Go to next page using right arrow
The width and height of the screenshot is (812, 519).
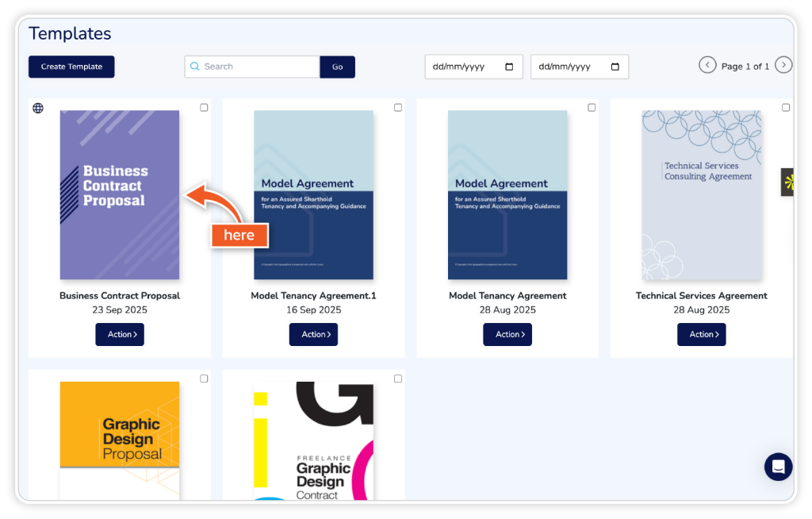(783, 65)
